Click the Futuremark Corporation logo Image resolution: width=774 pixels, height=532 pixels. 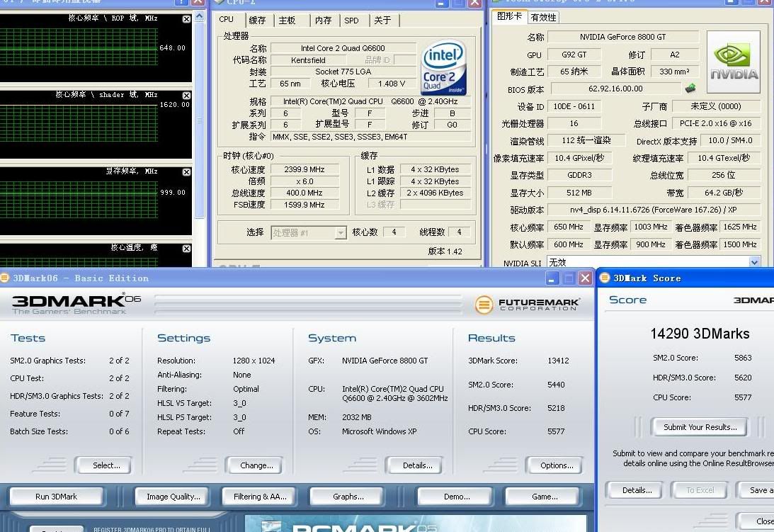click(x=528, y=305)
